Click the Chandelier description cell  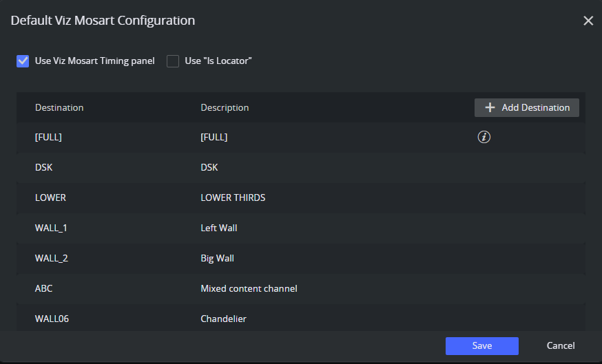[x=223, y=319]
